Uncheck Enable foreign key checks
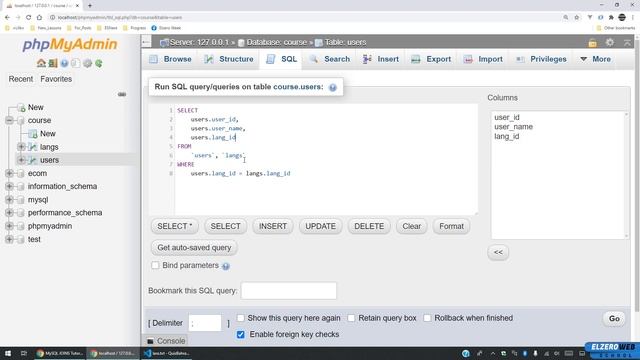Viewport: 640px width, 360px height. tap(241, 334)
